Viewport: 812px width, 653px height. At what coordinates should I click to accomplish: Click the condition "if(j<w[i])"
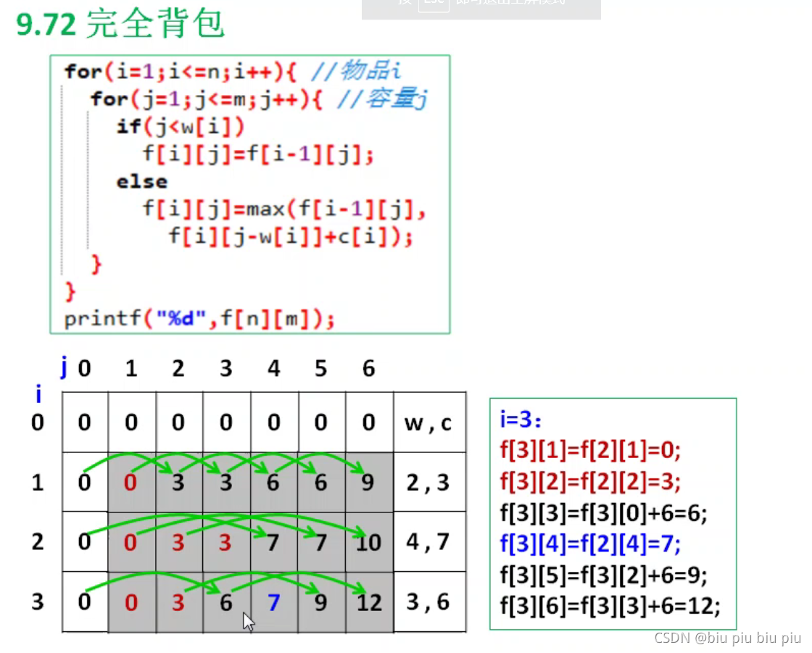click(x=181, y=126)
